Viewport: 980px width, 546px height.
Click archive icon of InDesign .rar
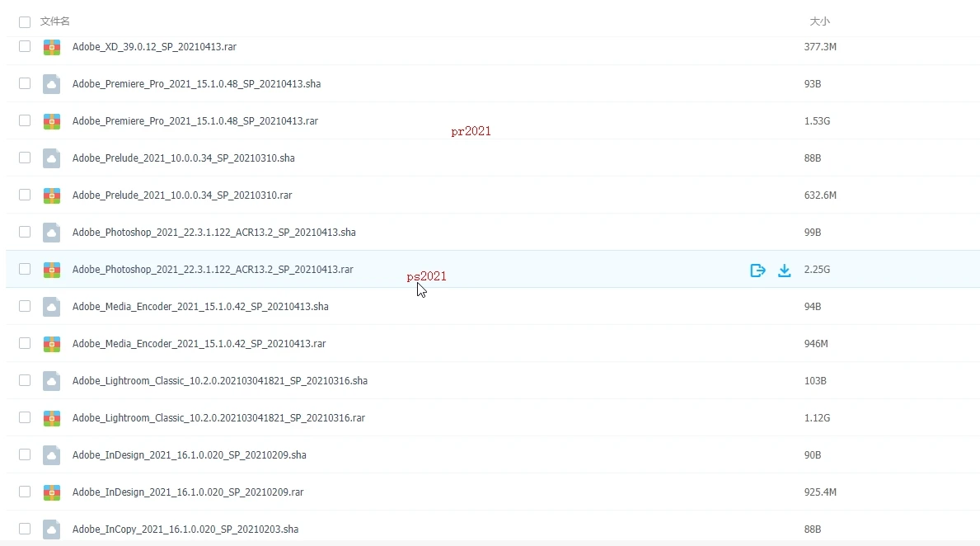52,493
